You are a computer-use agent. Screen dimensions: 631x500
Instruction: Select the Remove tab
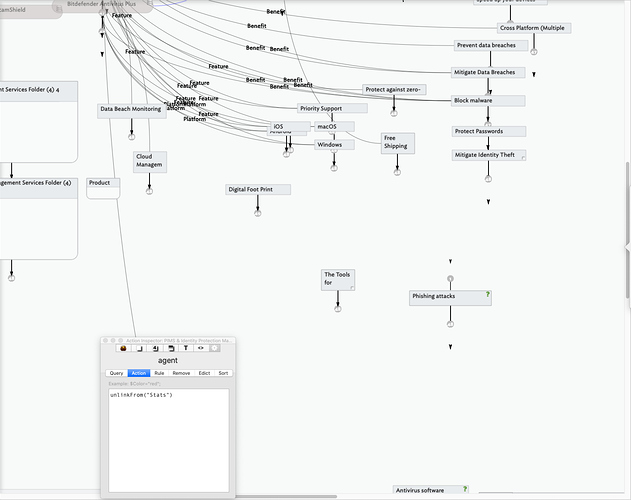pyautogui.click(x=181, y=373)
